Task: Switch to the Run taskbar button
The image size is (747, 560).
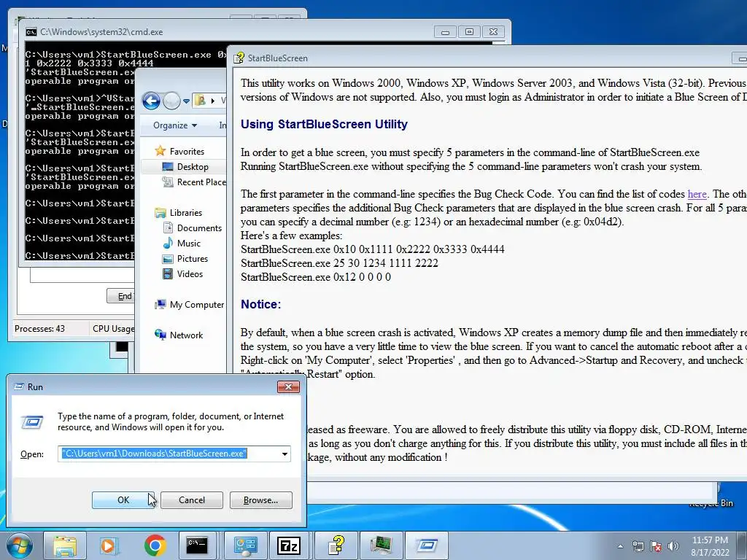Action: [x=426, y=545]
